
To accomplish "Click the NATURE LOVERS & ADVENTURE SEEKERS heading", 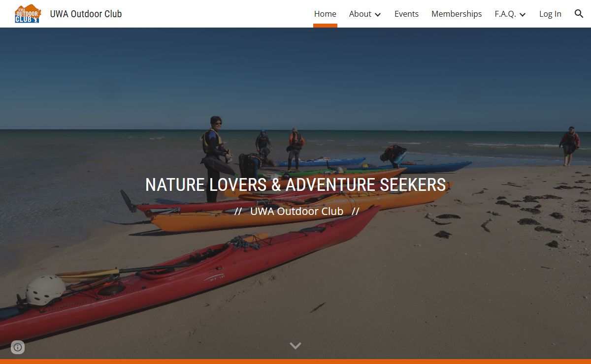I will click(295, 185).
